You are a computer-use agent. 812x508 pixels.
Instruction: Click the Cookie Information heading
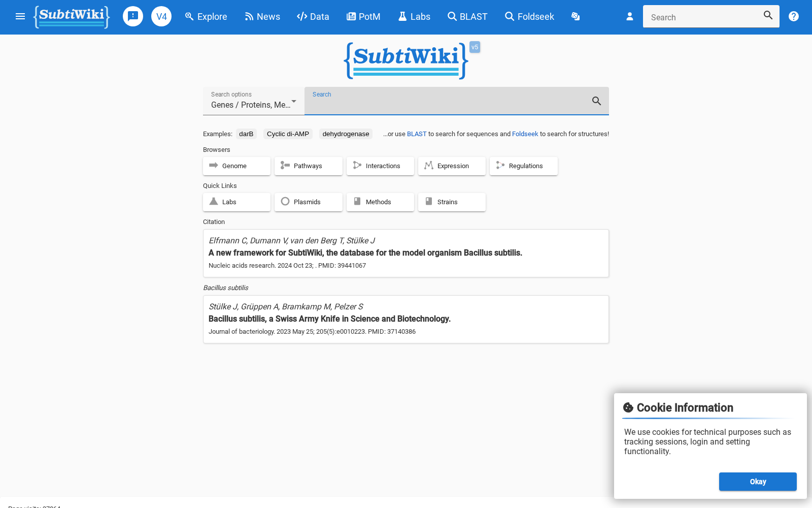[x=685, y=407]
